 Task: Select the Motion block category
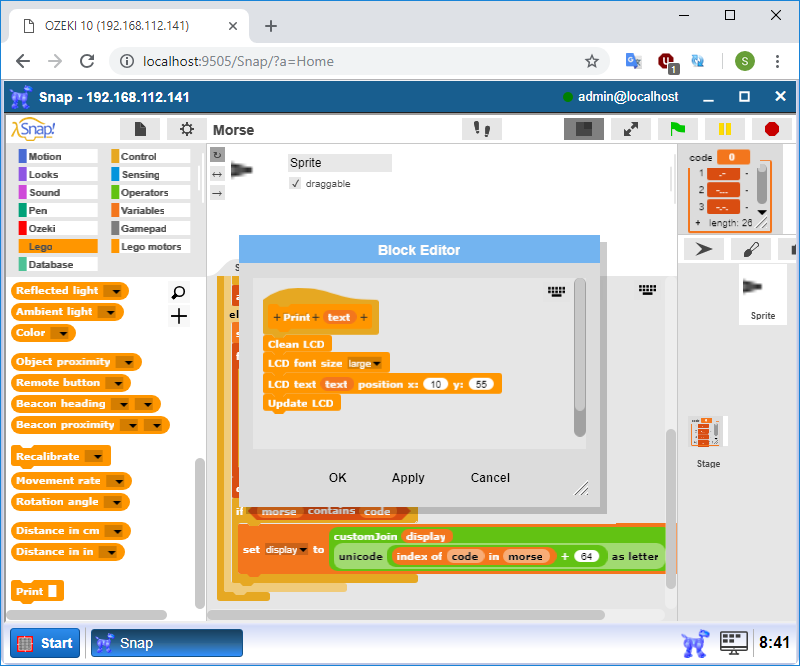(x=58, y=156)
